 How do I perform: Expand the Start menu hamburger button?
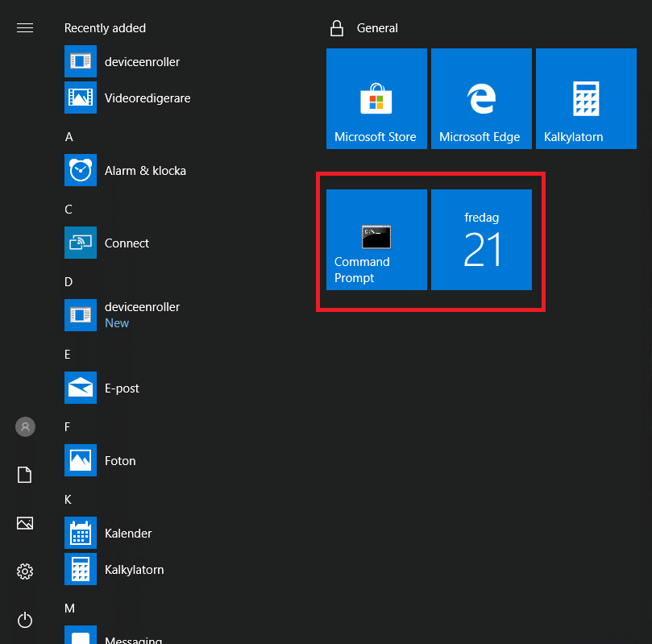[x=25, y=28]
